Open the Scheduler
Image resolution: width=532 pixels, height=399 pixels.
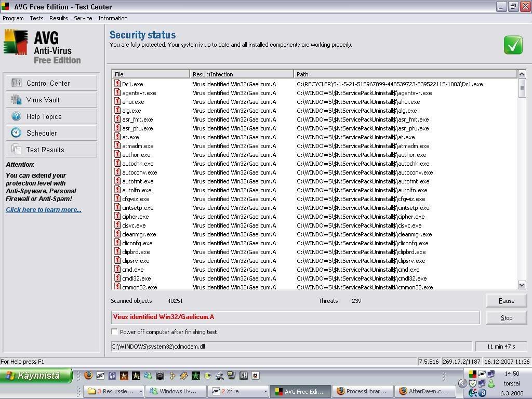51,133
